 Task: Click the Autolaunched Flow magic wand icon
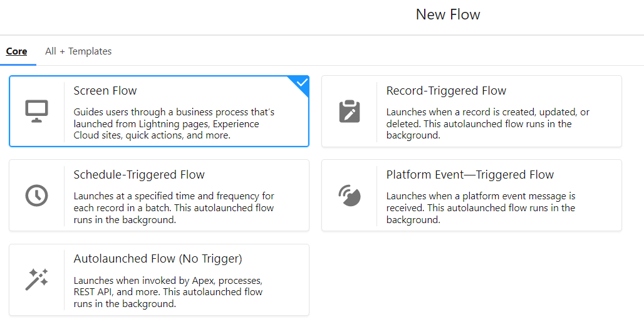click(36, 279)
